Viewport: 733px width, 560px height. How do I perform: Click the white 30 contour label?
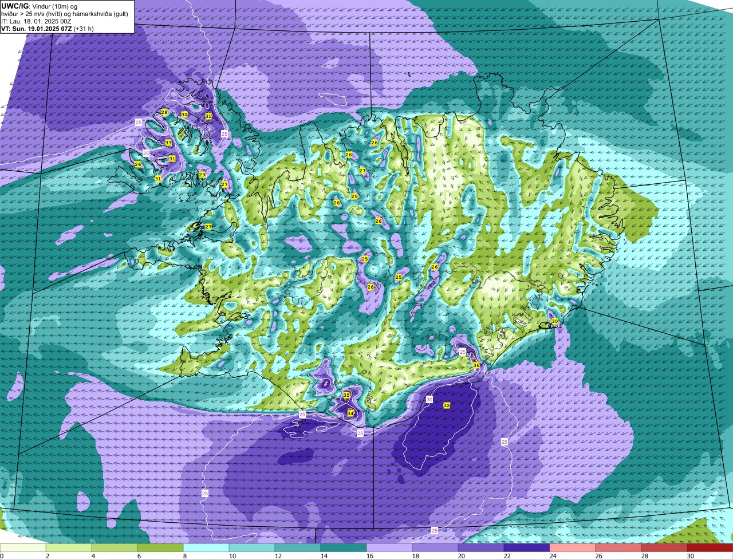[429, 399]
